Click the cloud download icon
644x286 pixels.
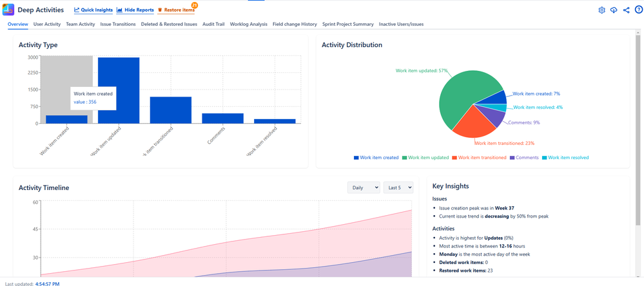pyautogui.click(x=614, y=10)
